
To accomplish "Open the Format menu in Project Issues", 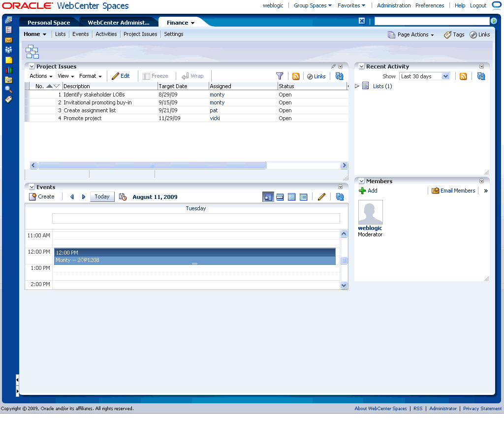I will (91, 76).
